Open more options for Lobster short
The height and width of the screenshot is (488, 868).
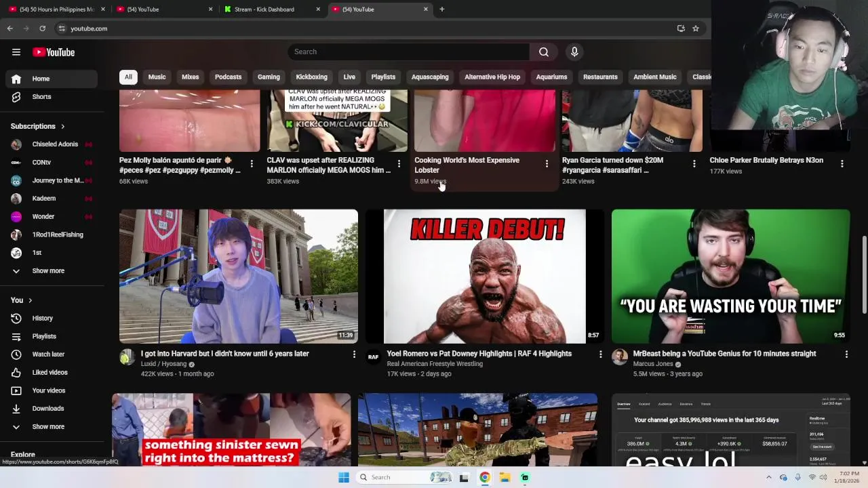click(x=547, y=163)
